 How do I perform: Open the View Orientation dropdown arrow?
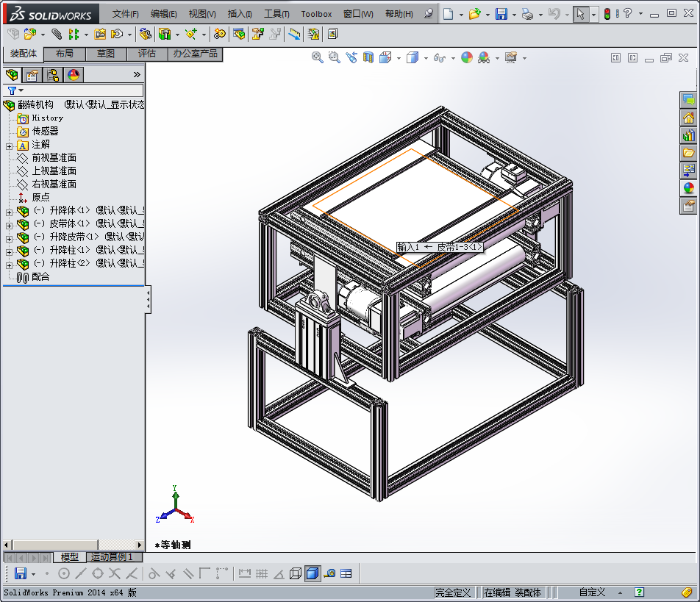point(399,58)
